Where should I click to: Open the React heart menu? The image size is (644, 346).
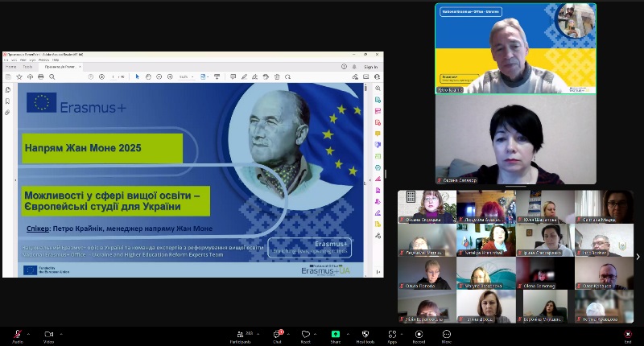click(x=306, y=336)
